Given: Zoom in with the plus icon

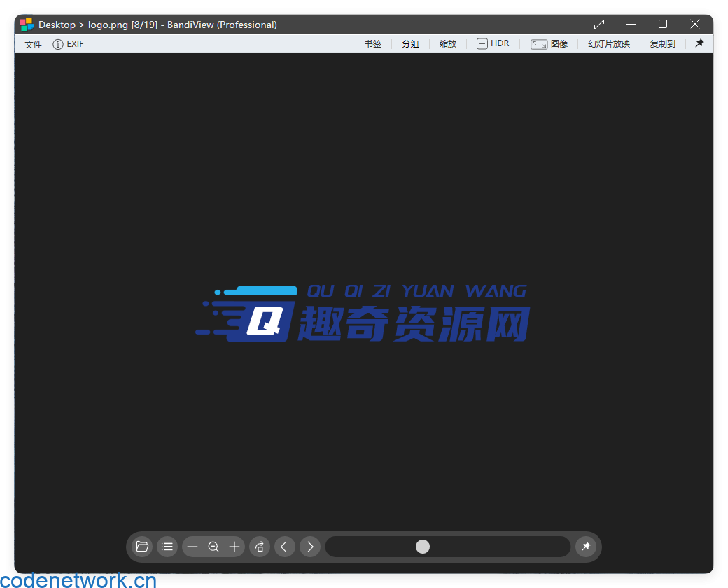Looking at the screenshot, I should [234, 547].
